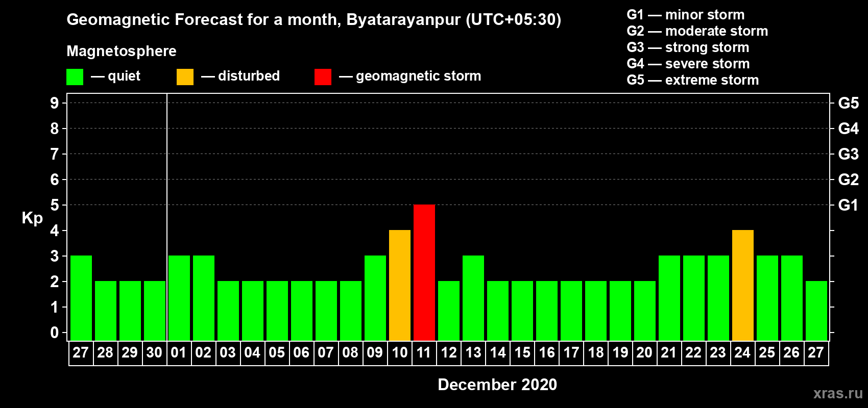
Task: Click the '— disturbed' legend label
Action: tap(240, 76)
